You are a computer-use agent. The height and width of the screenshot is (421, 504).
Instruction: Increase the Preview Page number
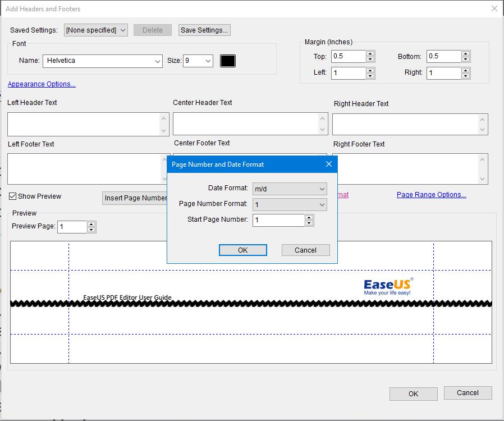[x=90, y=225]
